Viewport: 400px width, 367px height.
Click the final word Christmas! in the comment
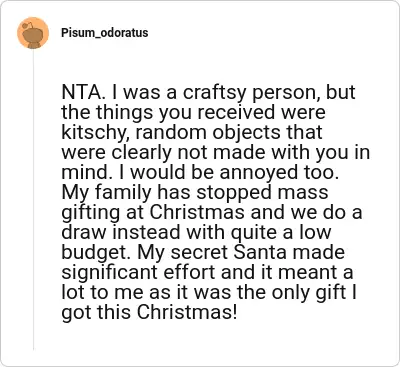coord(188,312)
